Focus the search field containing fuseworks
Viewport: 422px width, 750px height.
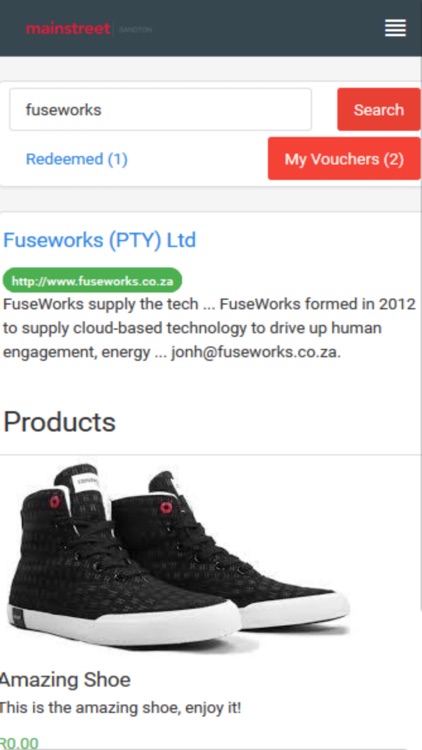point(160,110)
